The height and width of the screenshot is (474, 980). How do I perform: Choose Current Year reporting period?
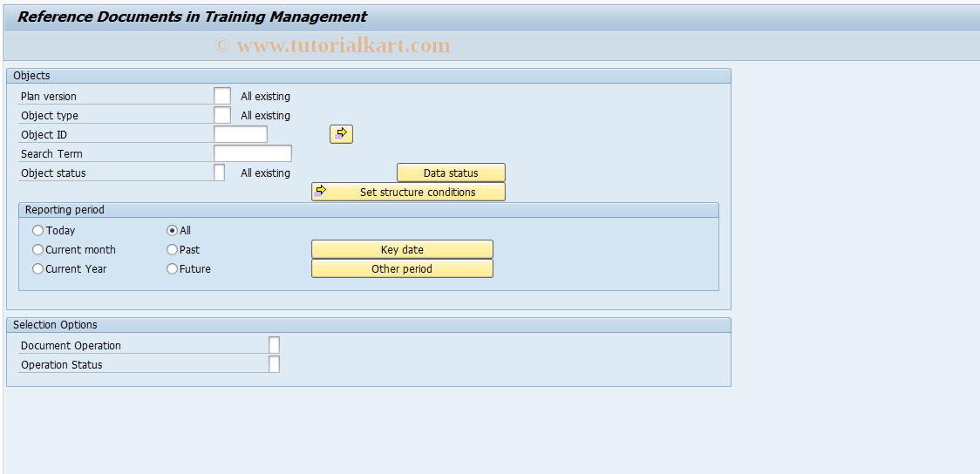pyautogui.click(x=38, y=269)
